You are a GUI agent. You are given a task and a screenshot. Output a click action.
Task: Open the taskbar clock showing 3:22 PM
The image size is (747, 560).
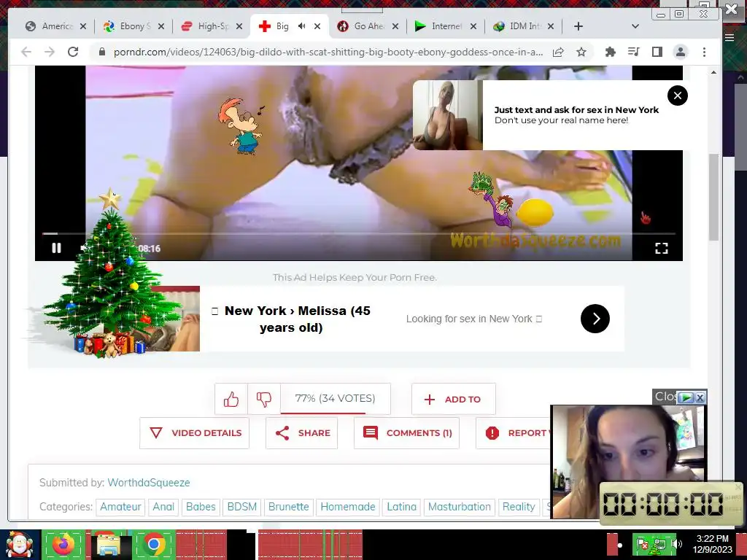click(x=712, y=544)
